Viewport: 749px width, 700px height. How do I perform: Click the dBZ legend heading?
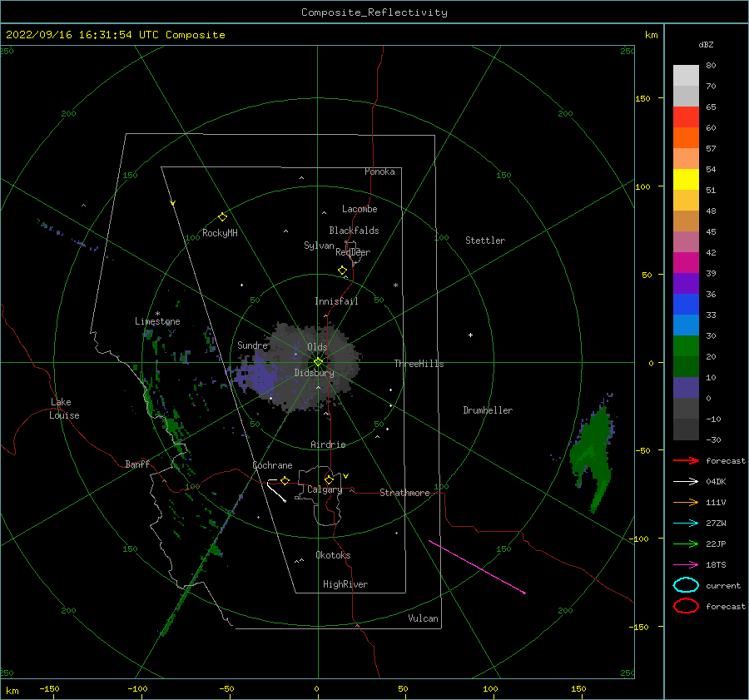(x=706, y=45)
